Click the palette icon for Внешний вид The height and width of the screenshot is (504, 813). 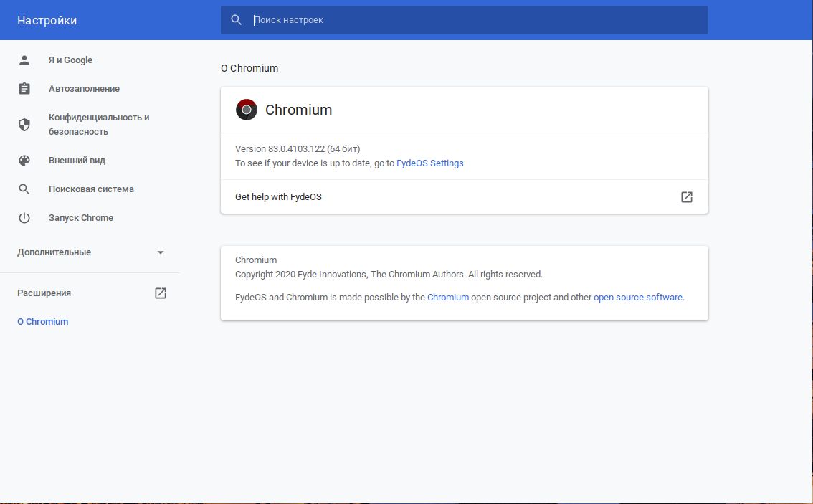pos(24,160)
